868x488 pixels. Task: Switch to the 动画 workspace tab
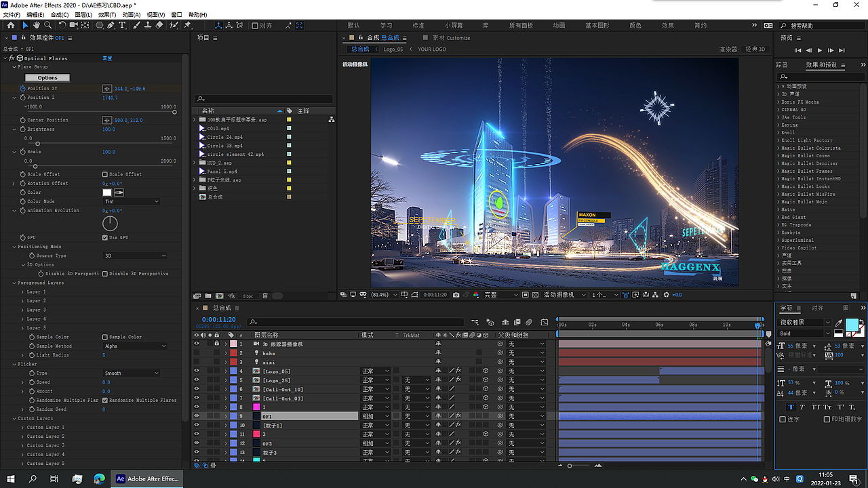[559, 26]
